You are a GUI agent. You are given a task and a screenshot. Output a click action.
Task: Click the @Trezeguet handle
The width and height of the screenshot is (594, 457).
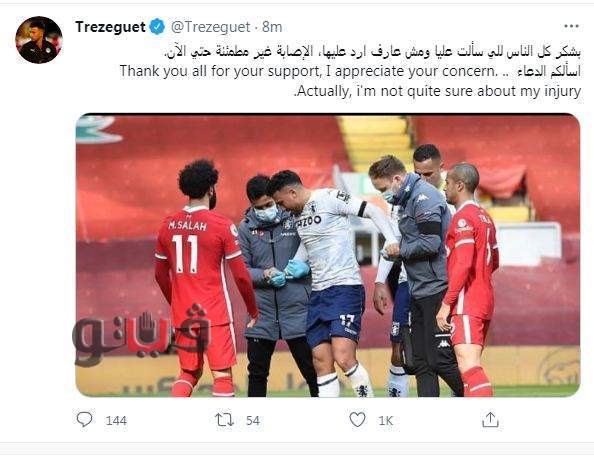[x=211, y=27]
